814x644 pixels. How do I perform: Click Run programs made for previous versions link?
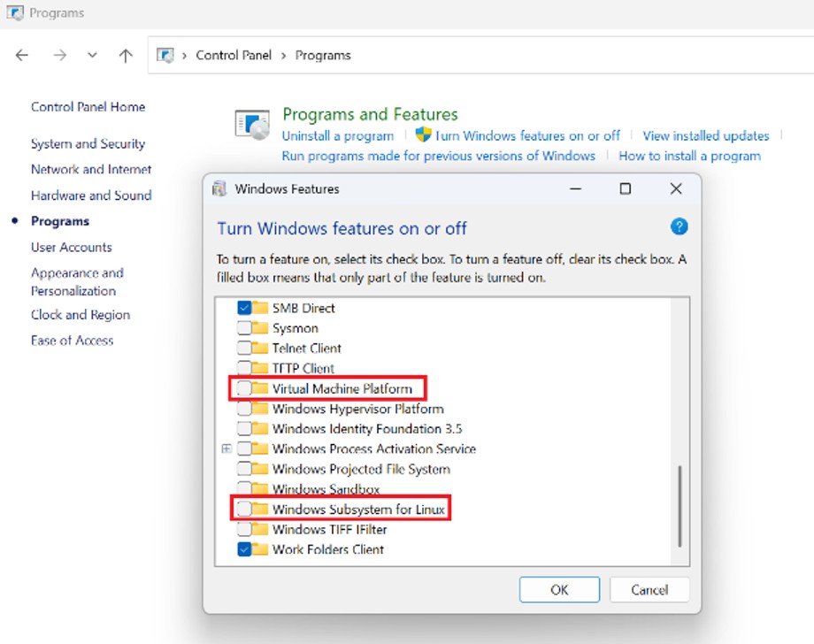[439, 157]
